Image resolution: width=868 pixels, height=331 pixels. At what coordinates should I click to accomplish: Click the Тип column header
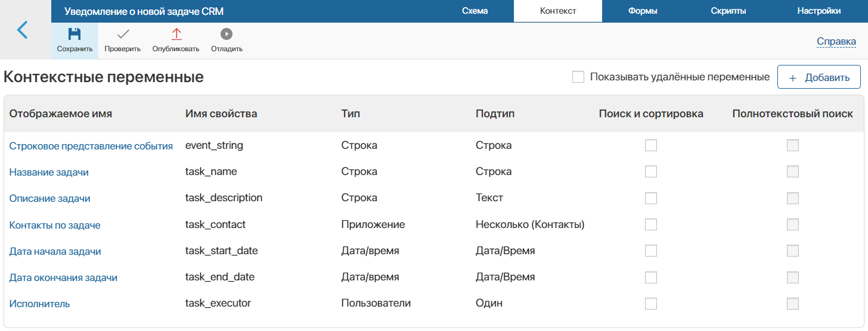[351, 114]
